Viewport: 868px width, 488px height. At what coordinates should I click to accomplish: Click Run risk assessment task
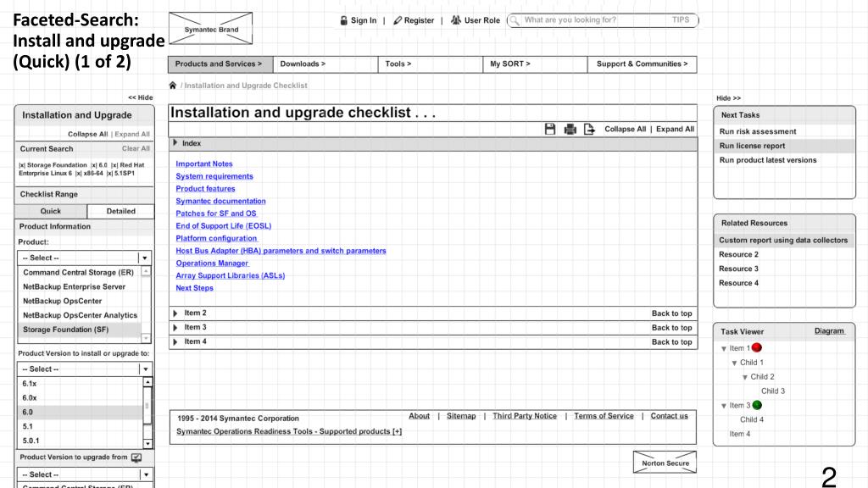click(x=758, y=131)
